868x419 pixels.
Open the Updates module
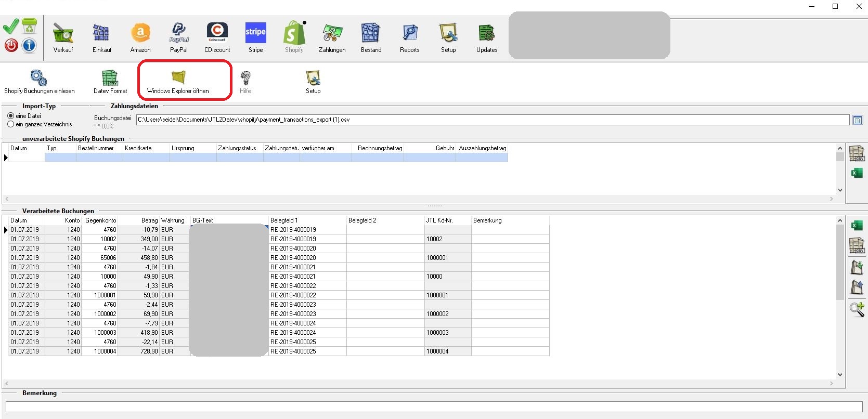(x=486, y=37)
